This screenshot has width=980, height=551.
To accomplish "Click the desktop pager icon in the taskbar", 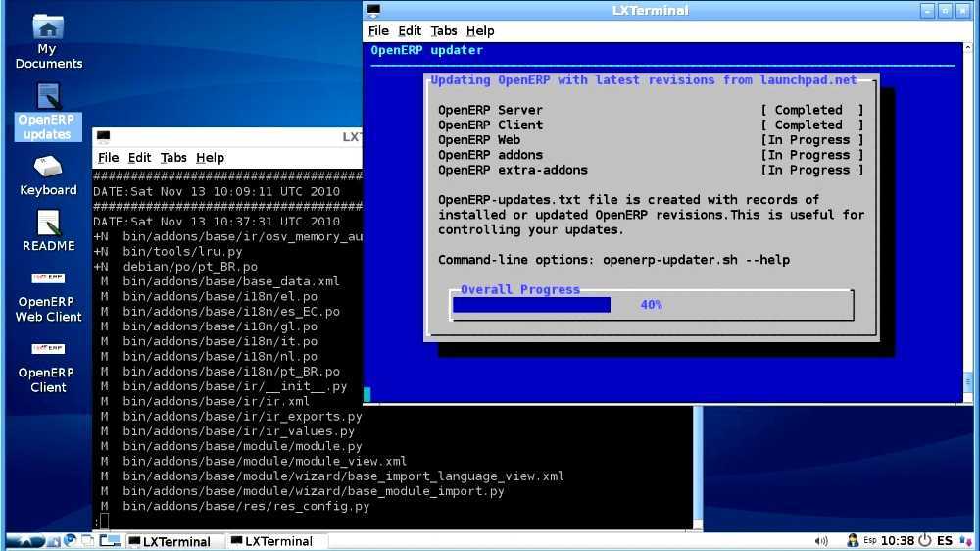I will tap(110, 541).
